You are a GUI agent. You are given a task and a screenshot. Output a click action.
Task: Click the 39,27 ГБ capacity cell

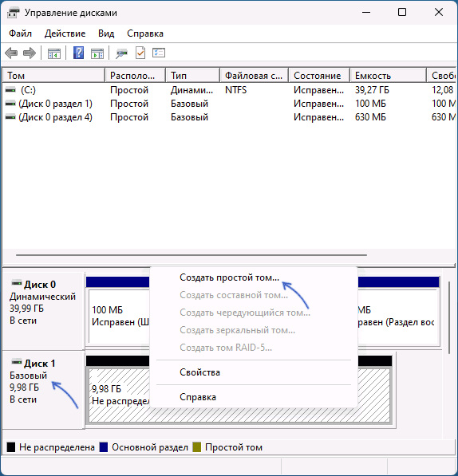click(x=372, y=90)
